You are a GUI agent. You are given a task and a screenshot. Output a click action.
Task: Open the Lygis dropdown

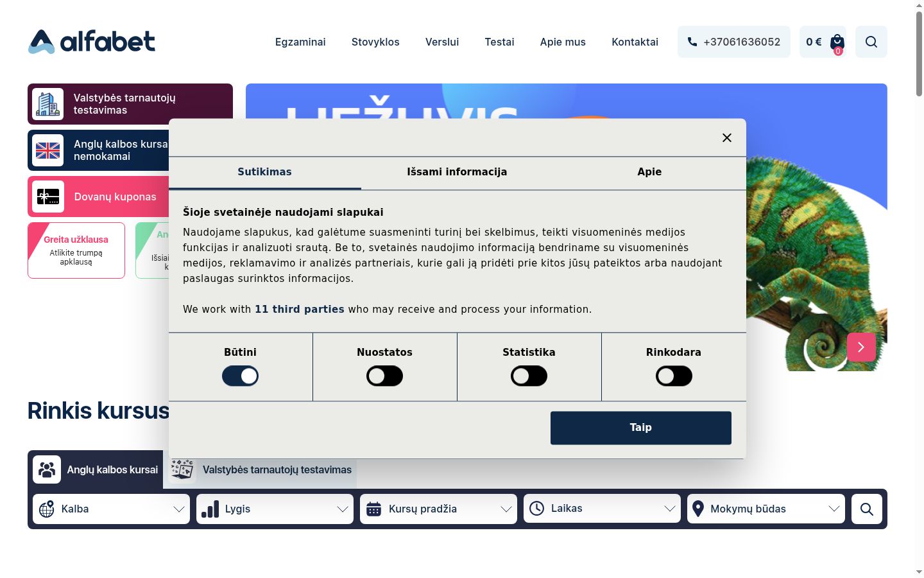(275, 509)
